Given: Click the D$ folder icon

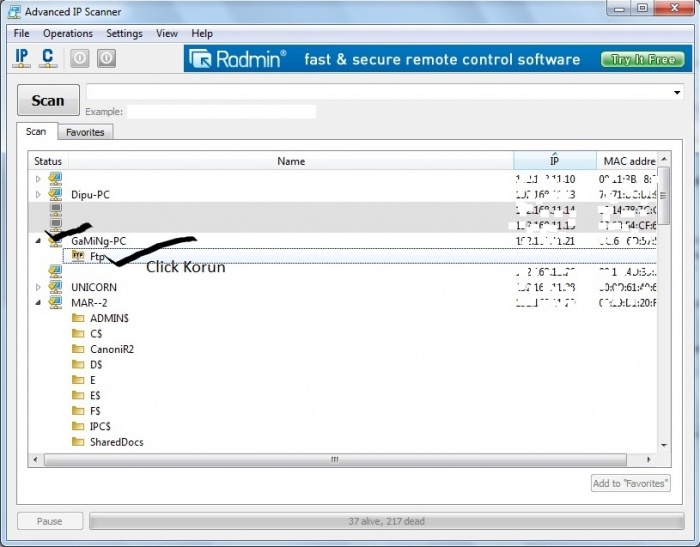Looking at the screenshot, I should click(78, 364).
